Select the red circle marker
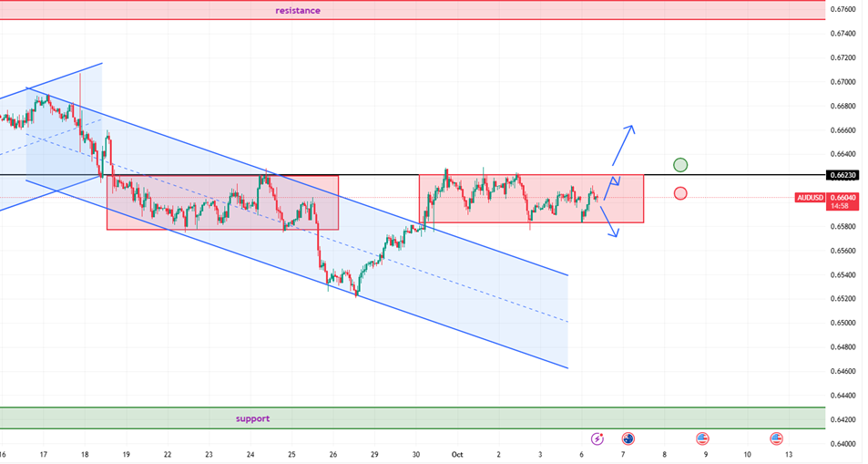 [x=680, y=193]
